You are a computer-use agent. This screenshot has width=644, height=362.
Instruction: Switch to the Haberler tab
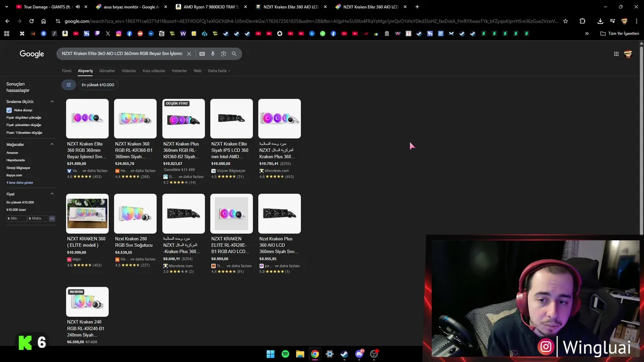179,71
